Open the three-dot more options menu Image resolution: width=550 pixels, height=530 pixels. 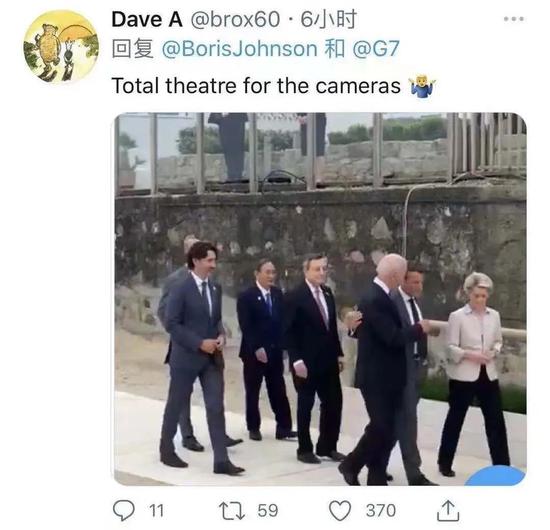click(x=514, y=19)
